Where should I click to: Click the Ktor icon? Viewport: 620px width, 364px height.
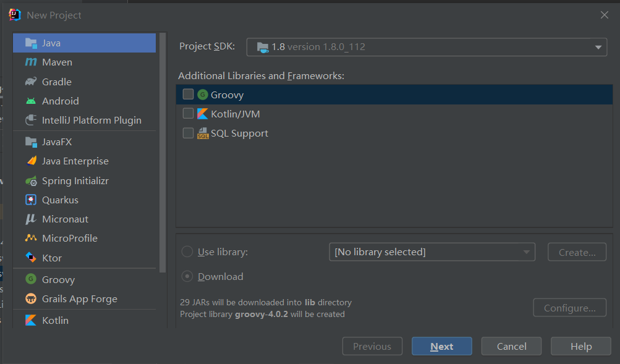pyautogui.click(x=31, y=257)
